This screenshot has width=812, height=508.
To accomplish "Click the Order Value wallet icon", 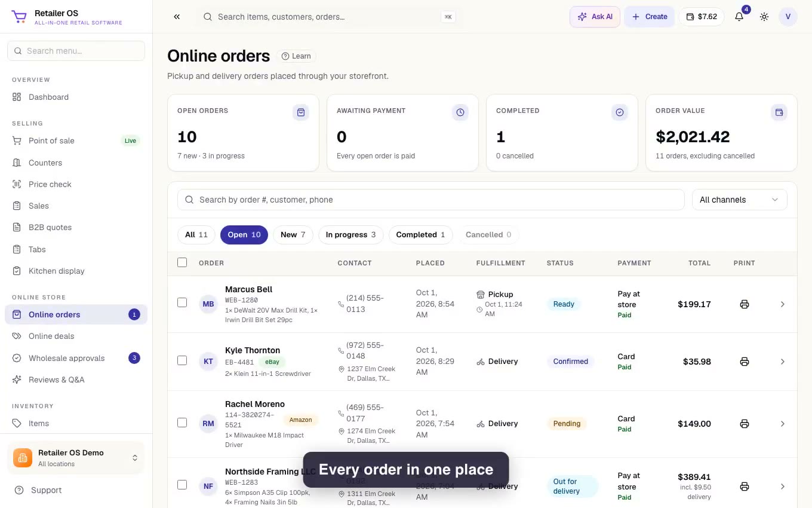I will 779,112.
